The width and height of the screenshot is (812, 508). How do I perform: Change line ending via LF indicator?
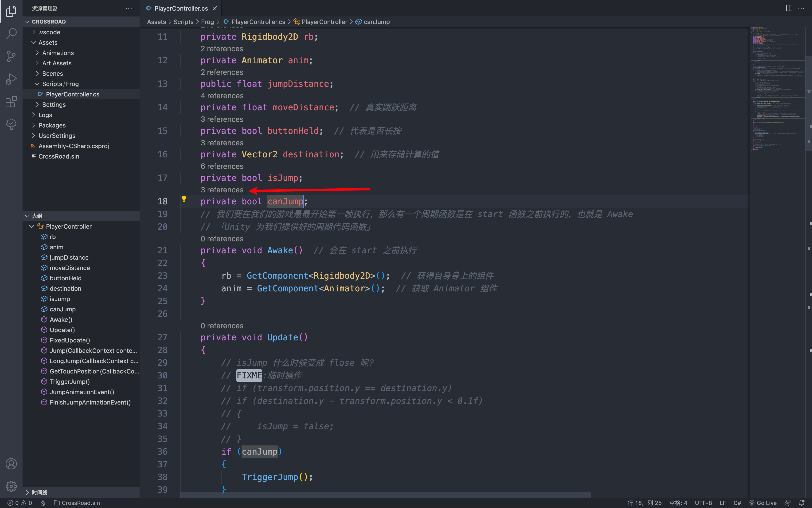(x=723, y=503)
